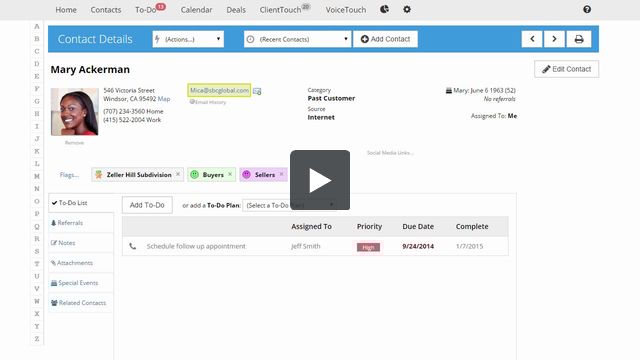Jump to contacts under letter A
640x360 pixels.
[x=37, y=27]
